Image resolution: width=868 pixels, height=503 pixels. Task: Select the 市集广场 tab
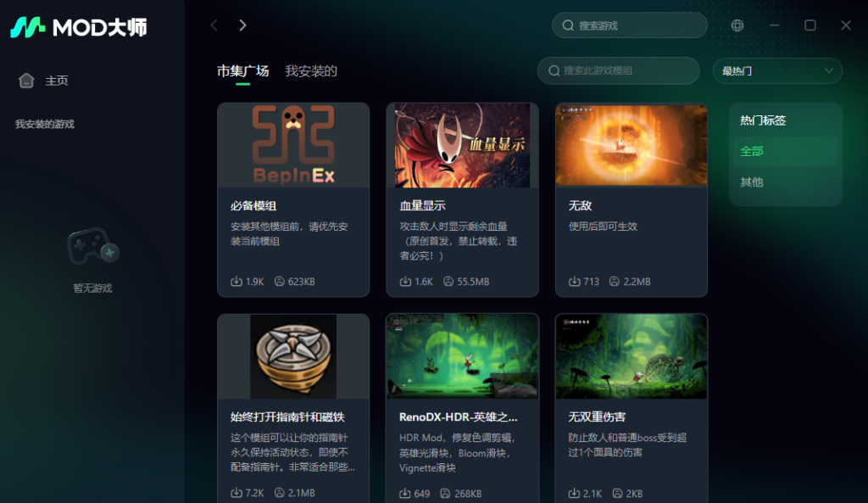[242, 71]
